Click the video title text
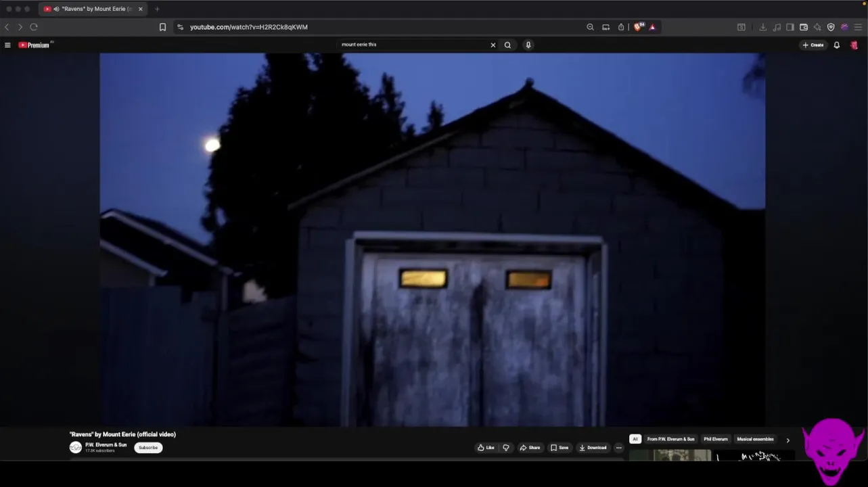Viewport: 868px width, 487px height. coord(122,434)
